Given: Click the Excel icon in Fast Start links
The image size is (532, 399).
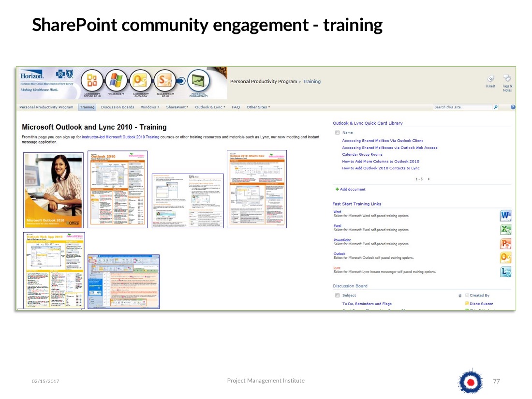Looking at the screenshot, I should coord(505,230).
